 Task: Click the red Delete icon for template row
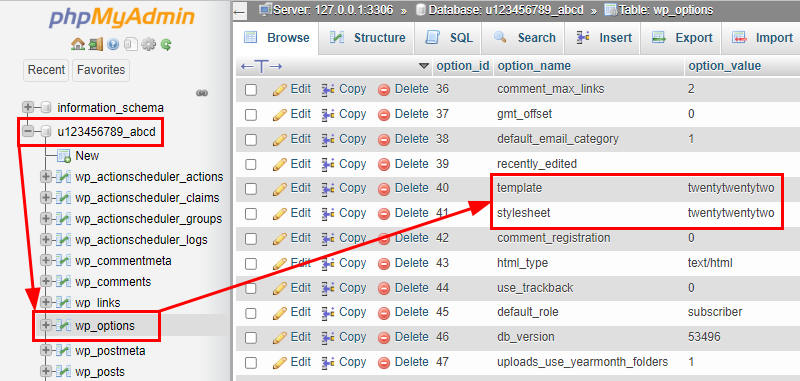384,189
